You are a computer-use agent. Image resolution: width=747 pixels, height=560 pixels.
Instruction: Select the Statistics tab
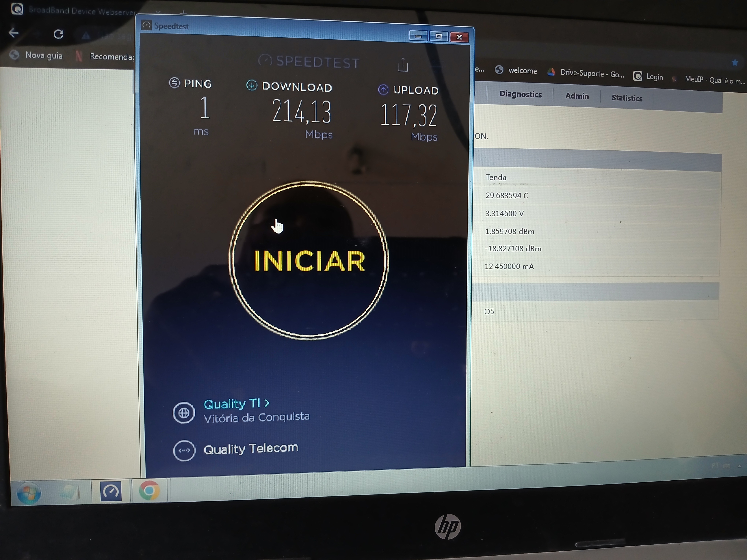pos(627,98)
